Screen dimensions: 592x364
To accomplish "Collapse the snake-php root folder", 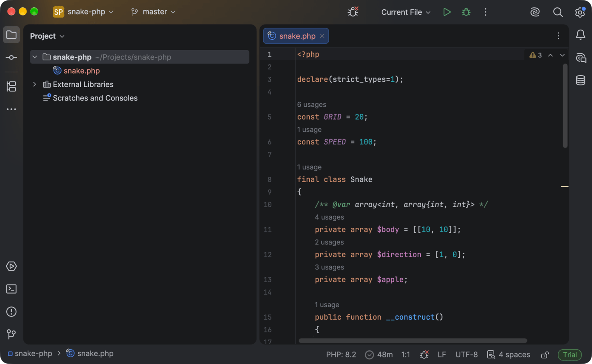I will click(x=35, y=57).
